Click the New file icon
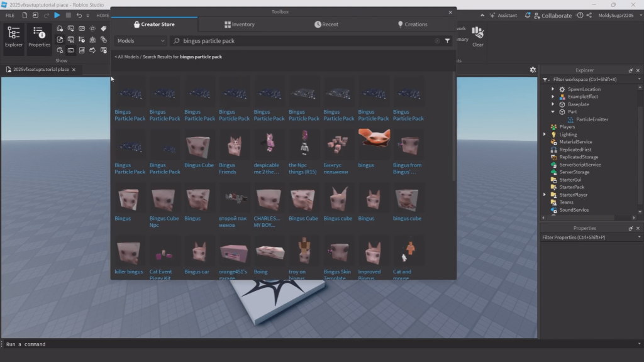 pos(25,15)
